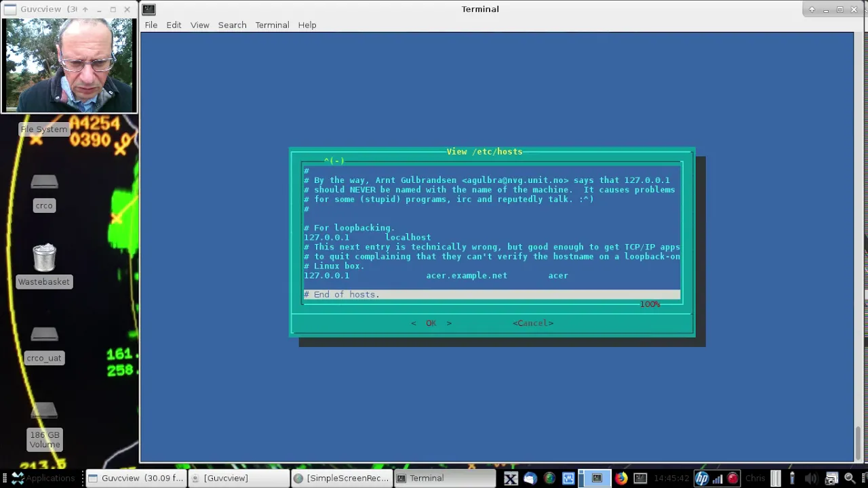Image resolution: width=868 pixels, height=488 pixels.
Task: Open the Help menu in Terminal
Action: pos(307,25)
